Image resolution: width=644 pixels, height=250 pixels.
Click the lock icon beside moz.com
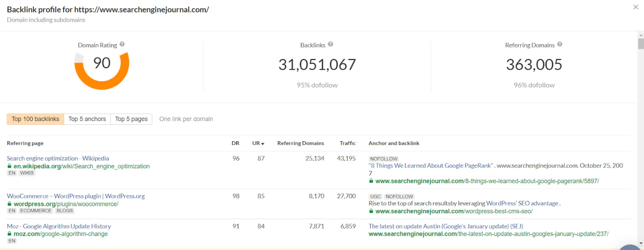[9, 234]
